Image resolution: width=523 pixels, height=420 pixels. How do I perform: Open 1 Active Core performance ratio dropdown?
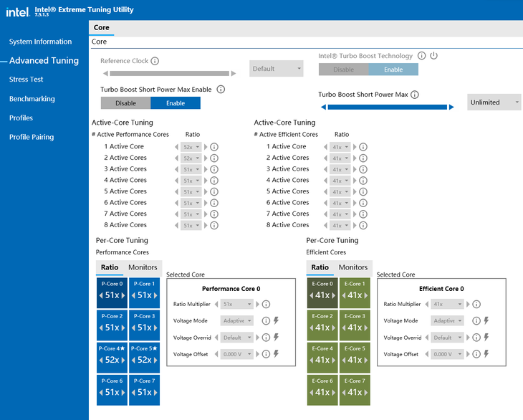point(191,147)
